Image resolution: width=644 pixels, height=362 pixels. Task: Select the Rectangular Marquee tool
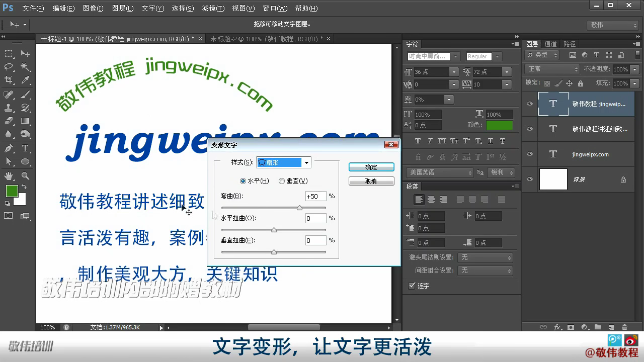point(9,54)
